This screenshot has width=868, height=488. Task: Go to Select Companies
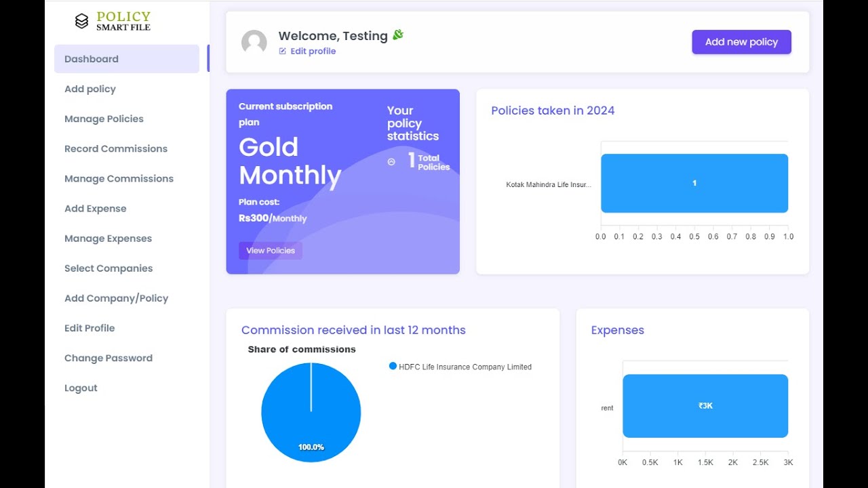pyautogui.click(x=108, y=268)
